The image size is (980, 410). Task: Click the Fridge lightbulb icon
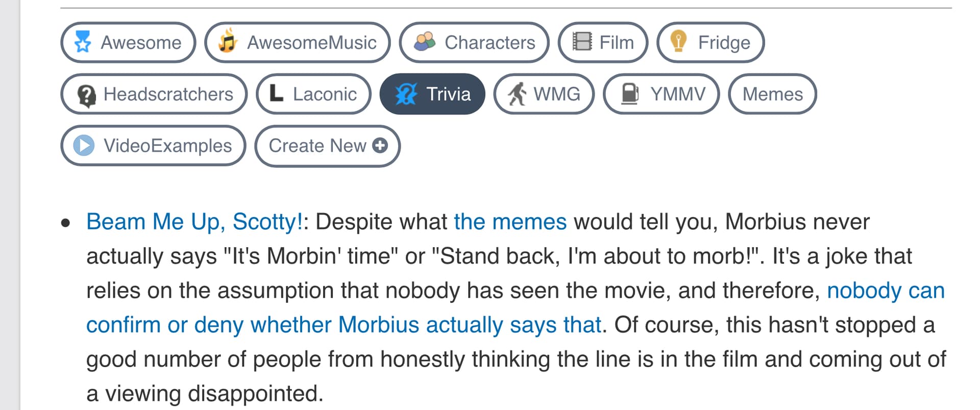pos(678,41)
